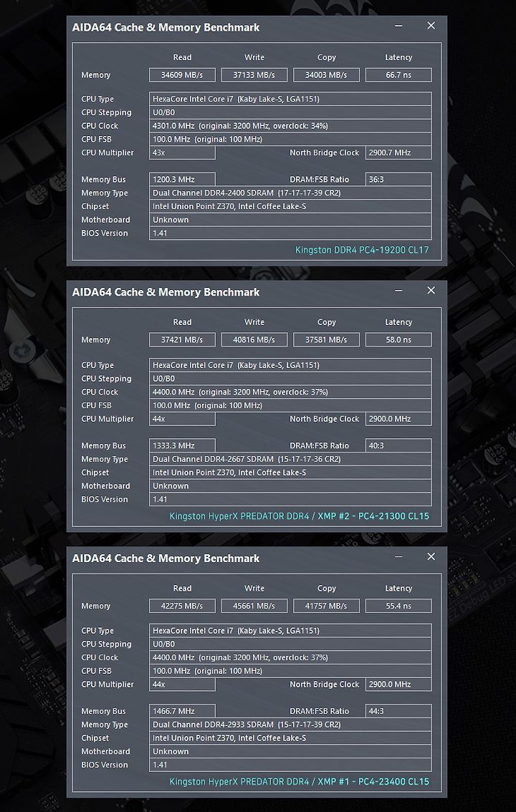Image resolution: width=516 pixels, height=812 pixels.
Task: Click the 40816 MB/s memory write value
Action: point(254,339)
